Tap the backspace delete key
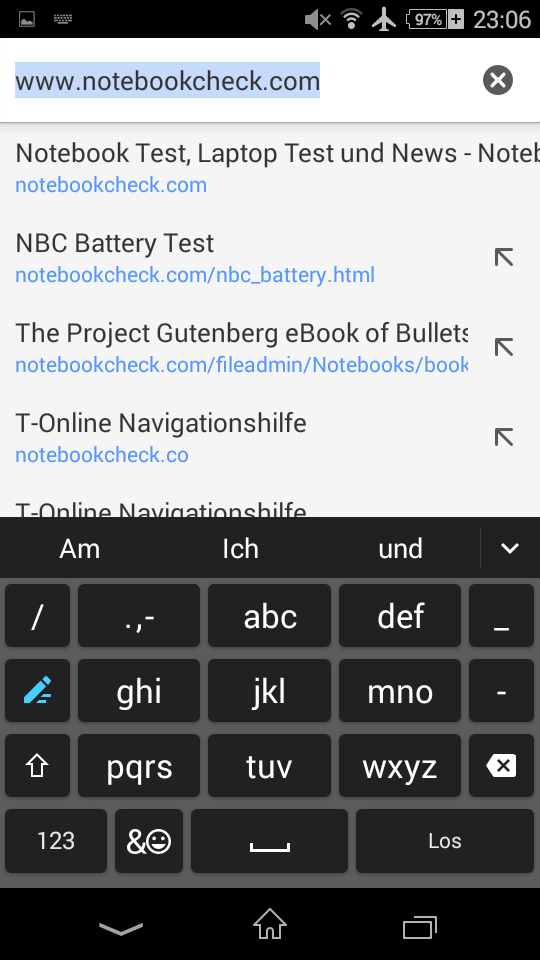The width and height of the screenshot is (540, 960). (501, 765)
